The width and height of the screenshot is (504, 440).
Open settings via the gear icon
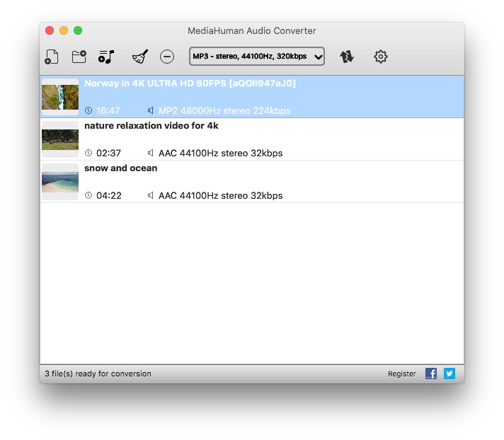click(x=381, y=57)
